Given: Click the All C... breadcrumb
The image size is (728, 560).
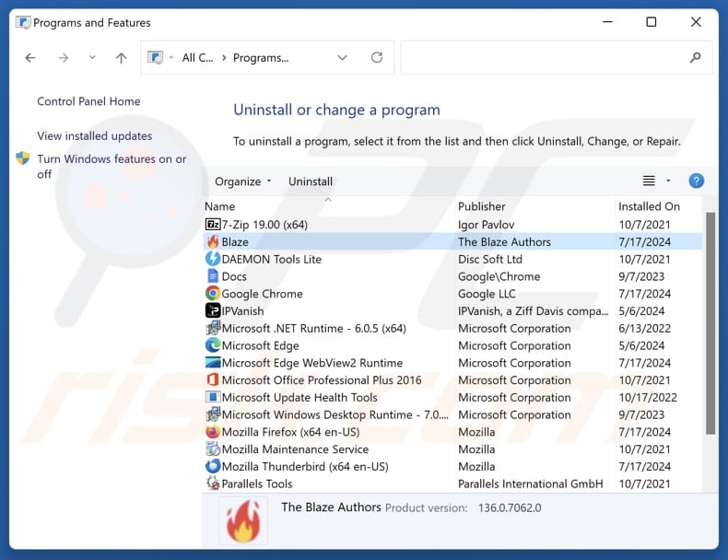Looking at the screenshot, I should (x=197, y=57).
